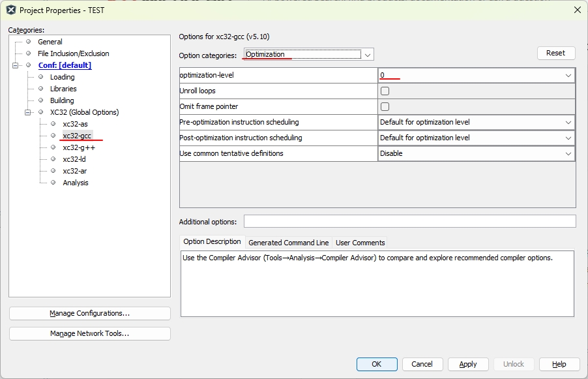The width and height of the screenshot is (588, 379).
Task: Open Option categories dropdown
Action: [x=308, y=54]
